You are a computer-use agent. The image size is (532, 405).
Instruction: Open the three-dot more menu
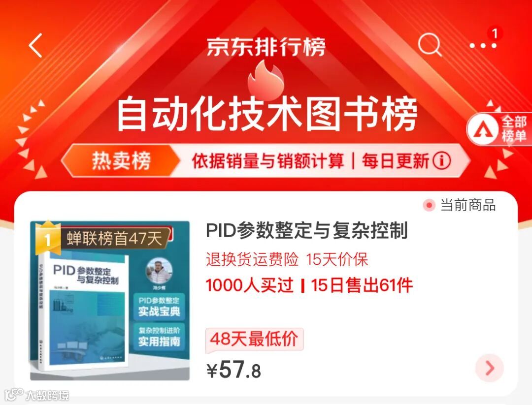[x=483, y=46]
